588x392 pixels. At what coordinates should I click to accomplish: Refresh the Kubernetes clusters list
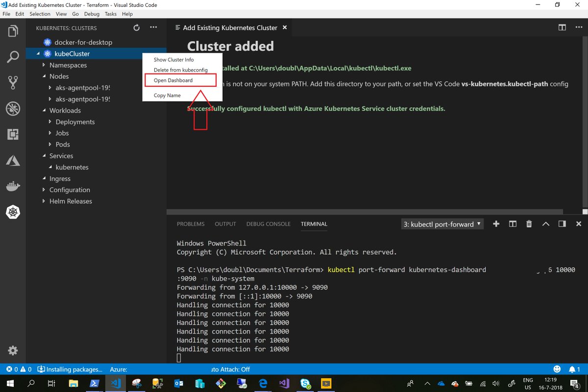tap(137, 28)
